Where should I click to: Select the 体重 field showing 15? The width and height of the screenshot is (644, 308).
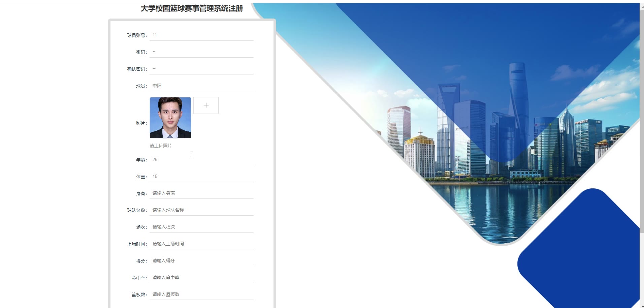[201, 176]
